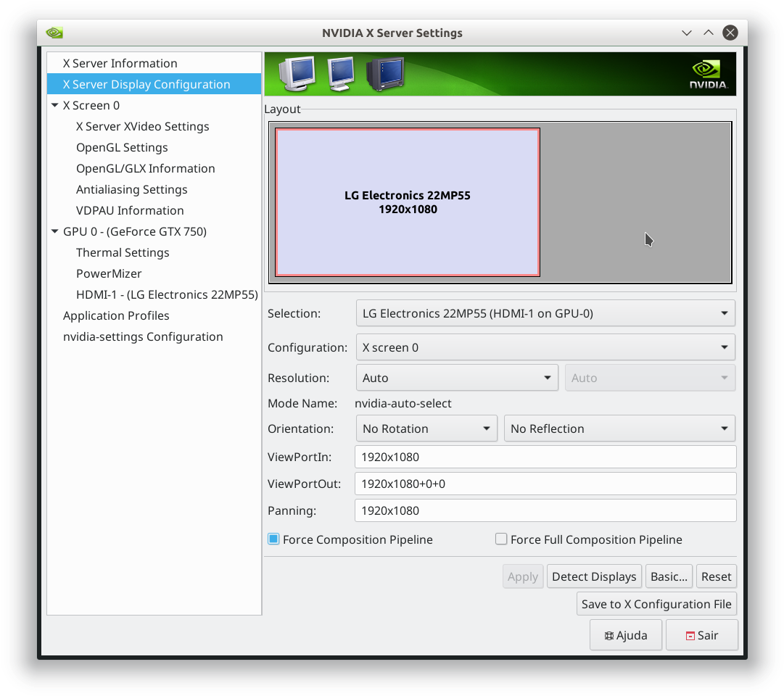Open X Server XVideo Settings
Screen dimensions: 784x696
click(142, 126)
